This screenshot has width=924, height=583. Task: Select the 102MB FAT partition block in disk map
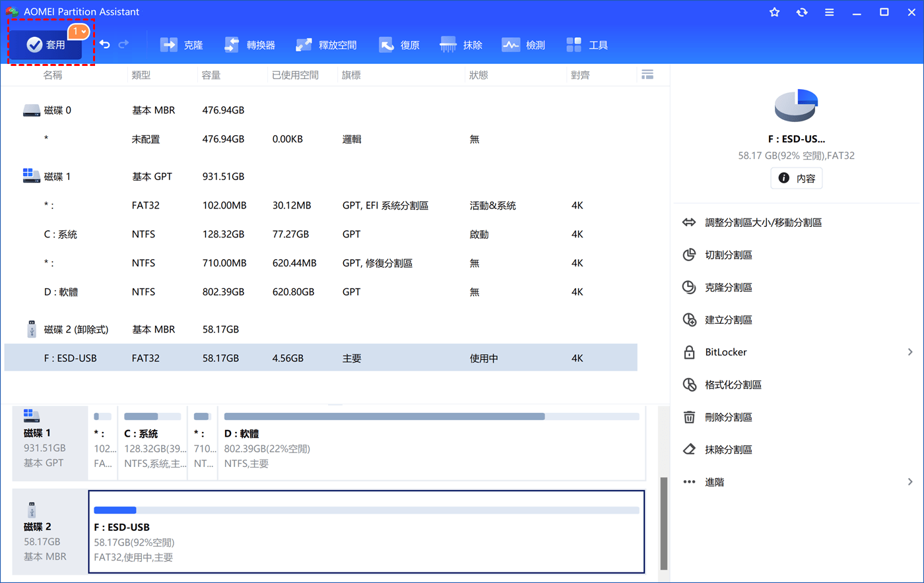(103, 443)
